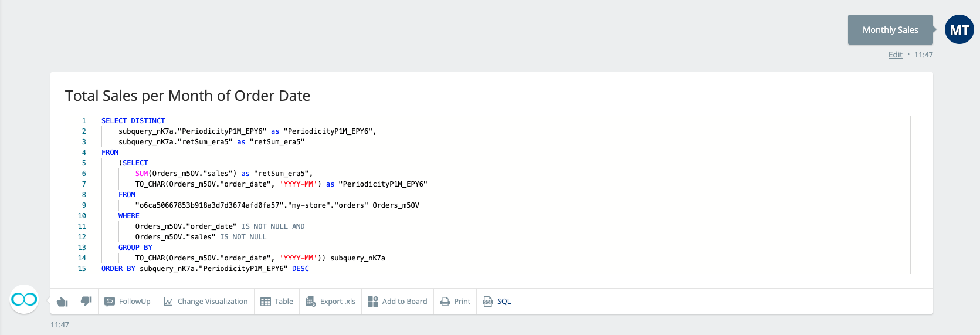Image resolution: width=980 pixels, height=335 pixels.
Task: Export results as .xls file
Action: 331,302
